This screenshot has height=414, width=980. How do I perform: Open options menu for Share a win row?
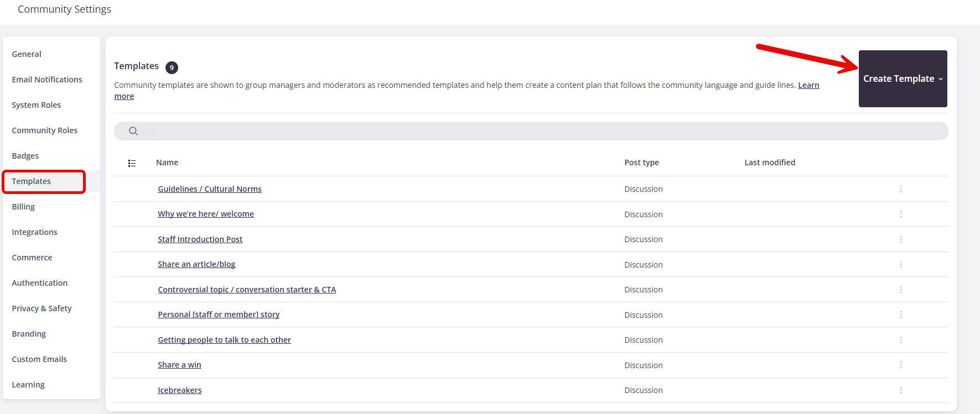[x=901, y=365]
